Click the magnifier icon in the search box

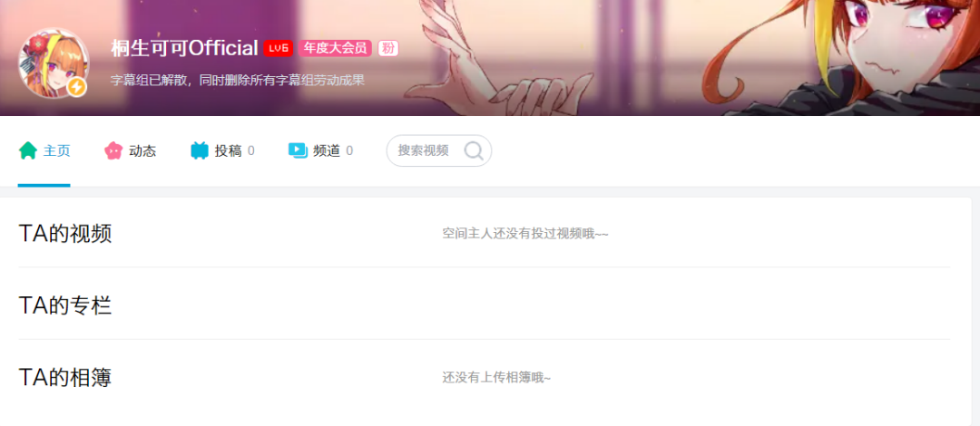click(x=474, y=150)
